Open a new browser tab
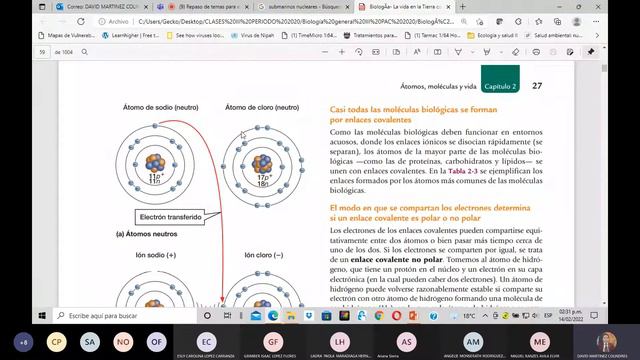Image resolution: width=640 pixels, height=360 pixels. pyautogui.click(x=462, y=7)
